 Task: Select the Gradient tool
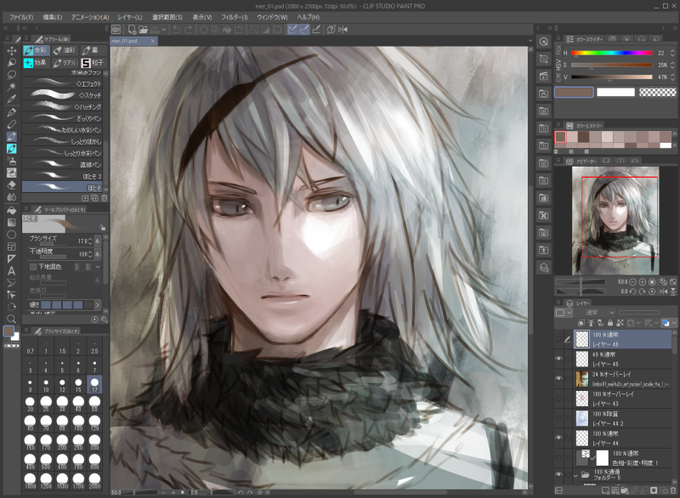[x=12, y=223]
